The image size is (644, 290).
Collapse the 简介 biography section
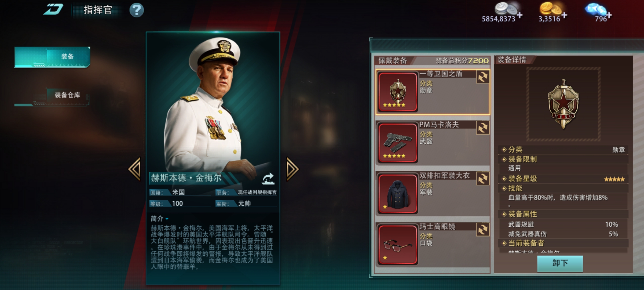click(159, 219)
